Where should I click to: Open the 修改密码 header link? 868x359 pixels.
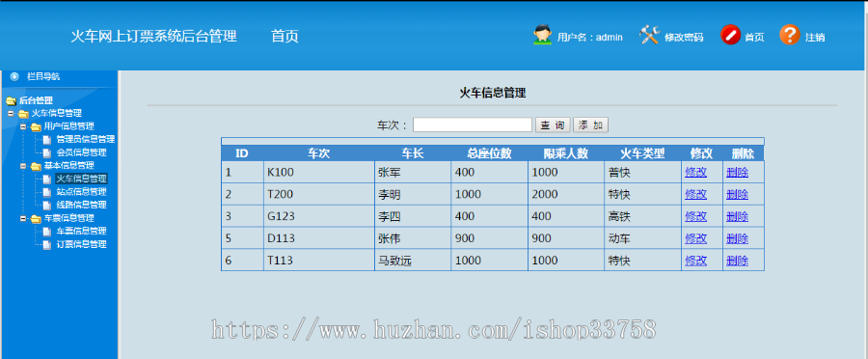(684, 37)
